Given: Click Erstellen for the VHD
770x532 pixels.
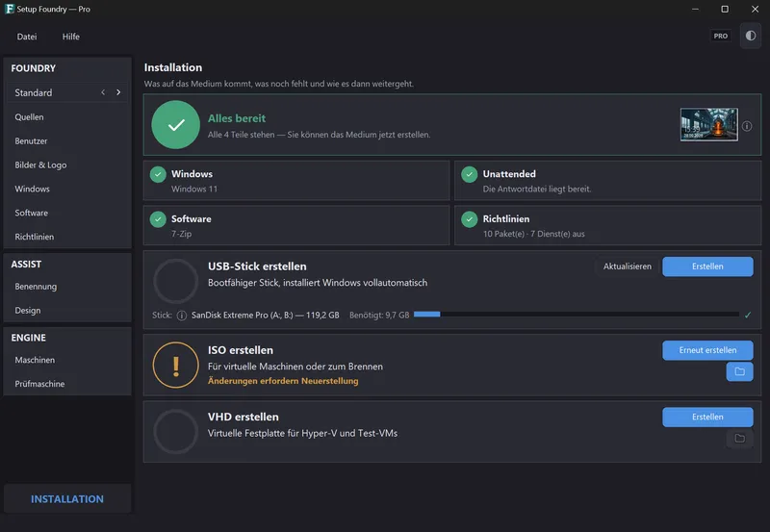Looking at the screenshot, I should pyautogui.click(x=707, y=417).
